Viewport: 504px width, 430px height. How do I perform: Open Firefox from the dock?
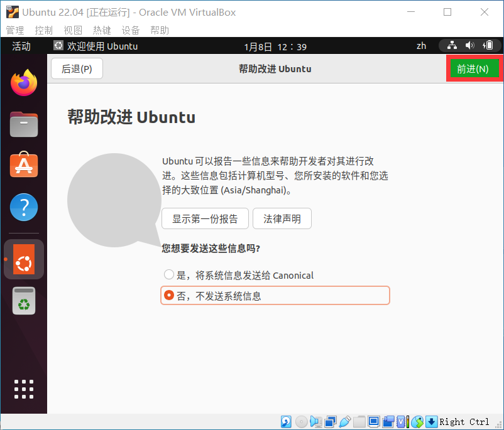coord(23,82)
